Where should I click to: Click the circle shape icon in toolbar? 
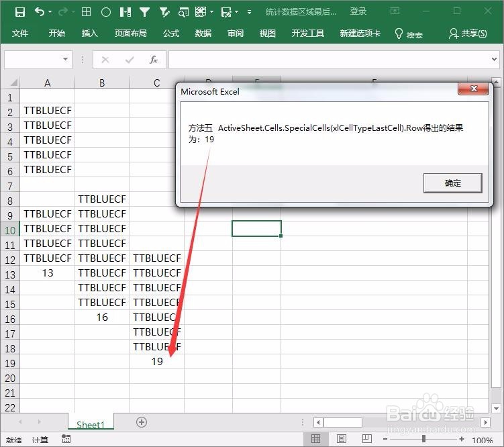106,13
